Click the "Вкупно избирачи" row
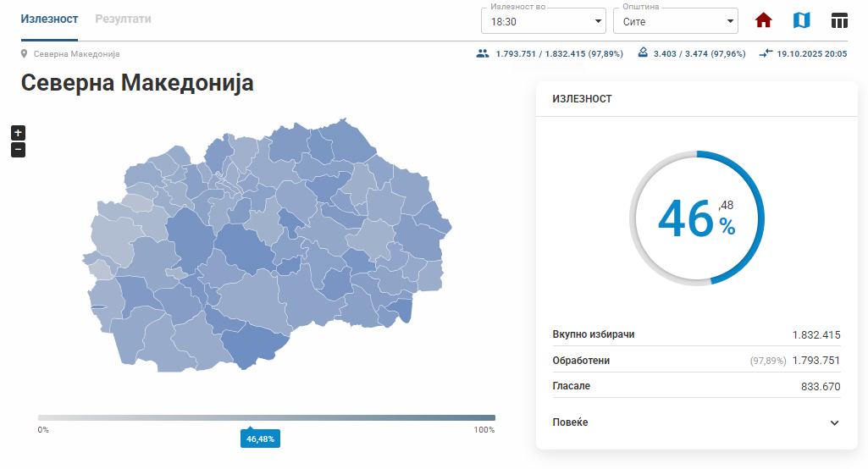This screenshot has width=868, height=469. (x=696, y=334)
